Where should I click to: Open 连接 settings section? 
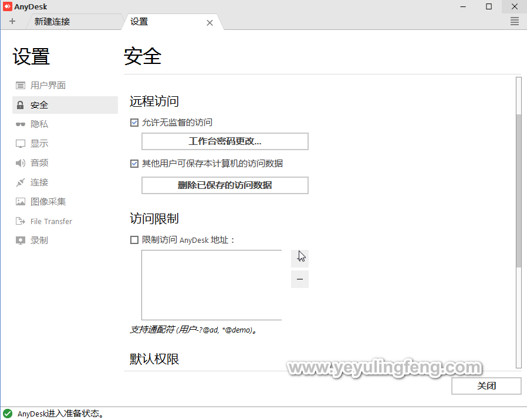click(65, 182)
